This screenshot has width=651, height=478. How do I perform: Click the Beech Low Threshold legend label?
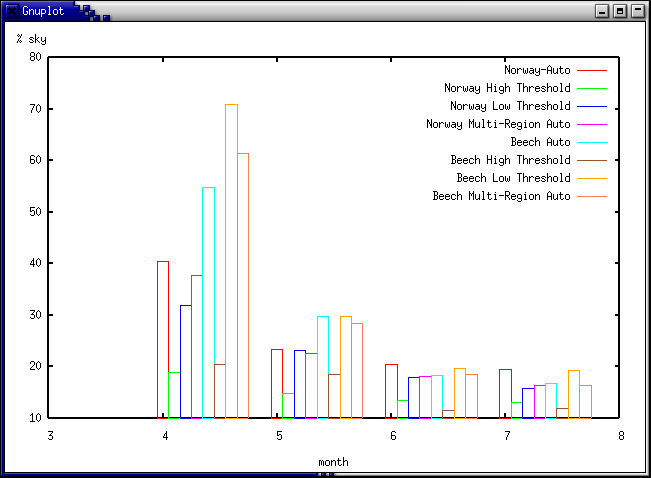tap(513, 178)
